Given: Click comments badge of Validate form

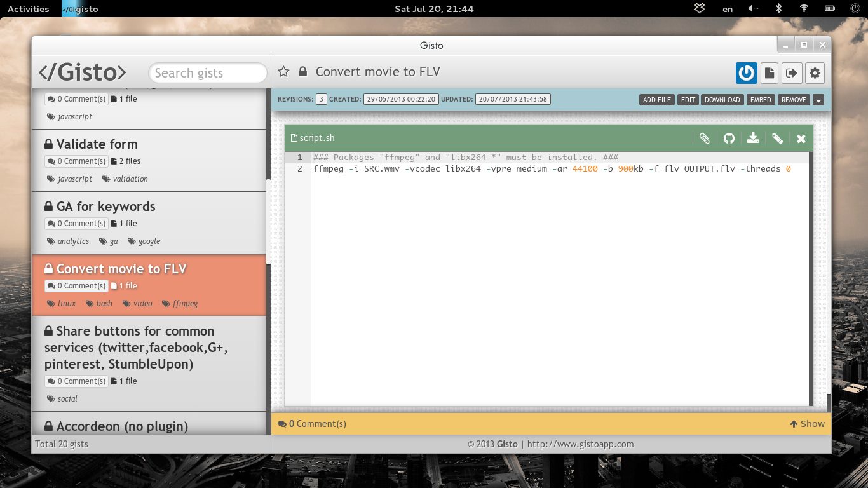Looking at the screenshot, I should click(76, 161).
